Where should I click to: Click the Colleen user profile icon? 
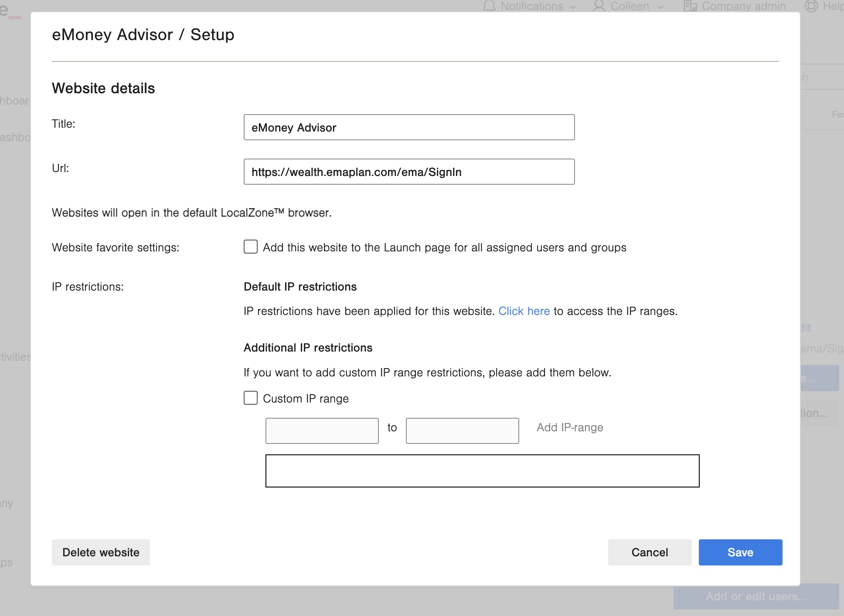click(x=599, y=6)
